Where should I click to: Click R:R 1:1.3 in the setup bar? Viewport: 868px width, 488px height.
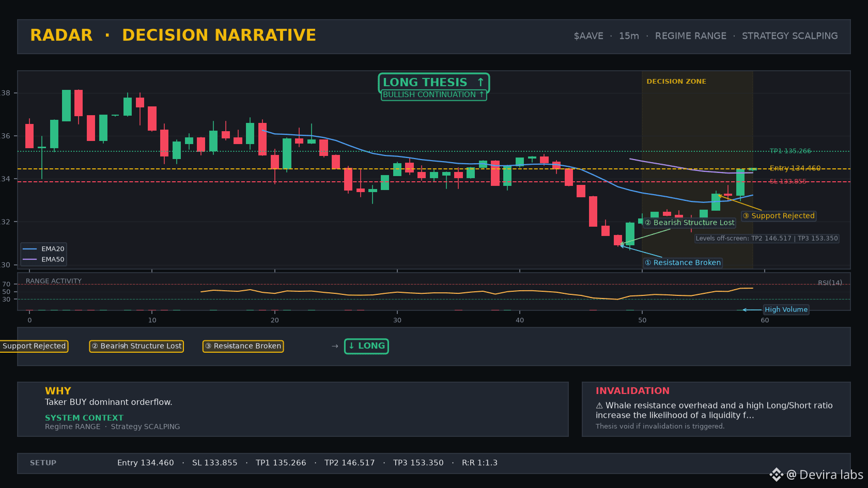pyautogui.click(x=479, y=463)
